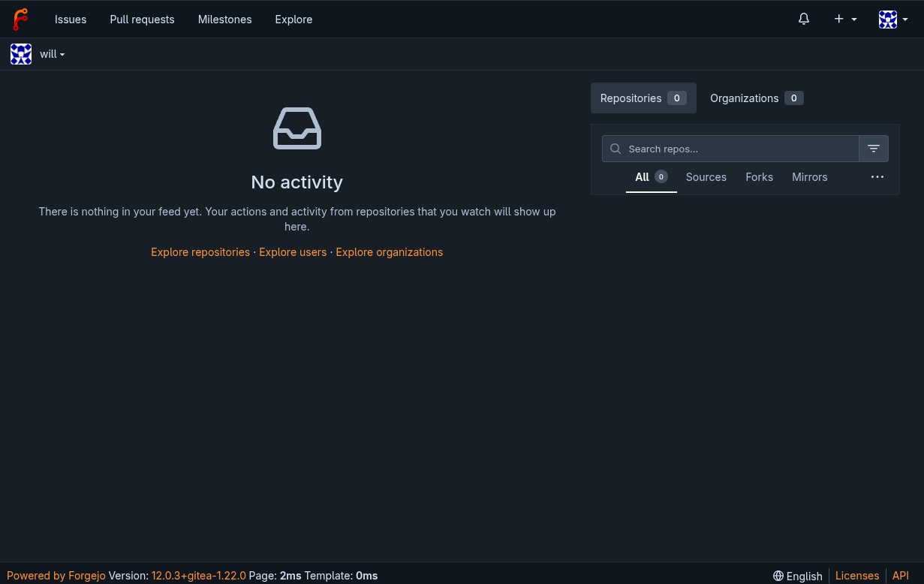Click the three-dots more tabs icon
The image size is (924, 584).
pos(877,177)
